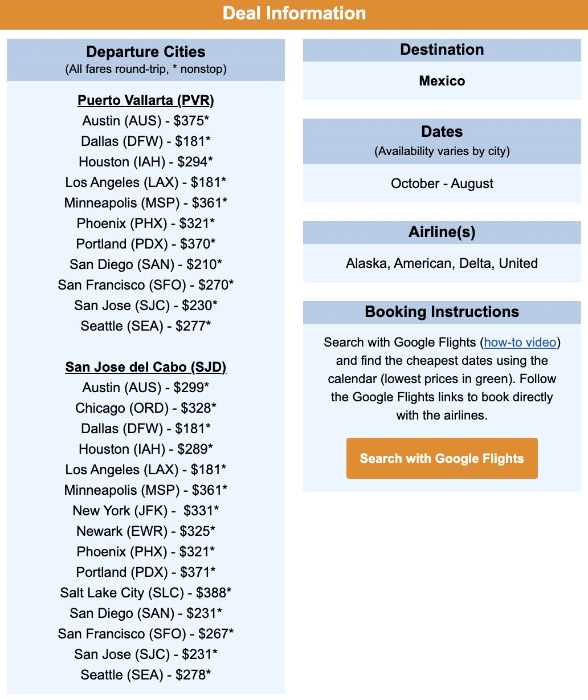Screen dimensions: 588x700
Task: Select the October - August dates text
Action: [442, 184]
